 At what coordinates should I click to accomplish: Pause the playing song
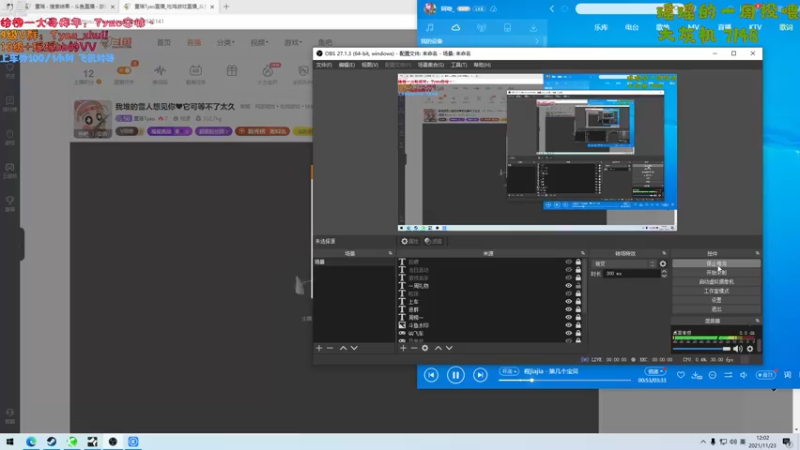pyautogui.click(x=456, y=375)
